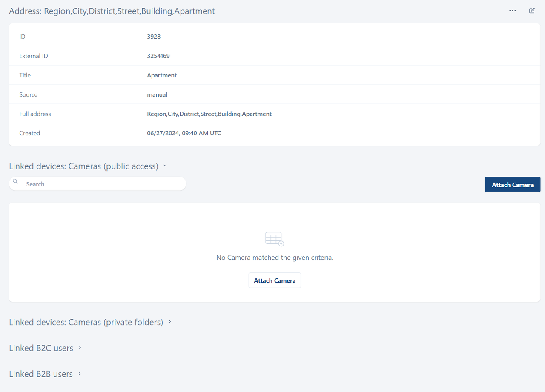Open the three-dot more options menu
The height and width of the screenshot is (392, 545).
pos(513,11)
